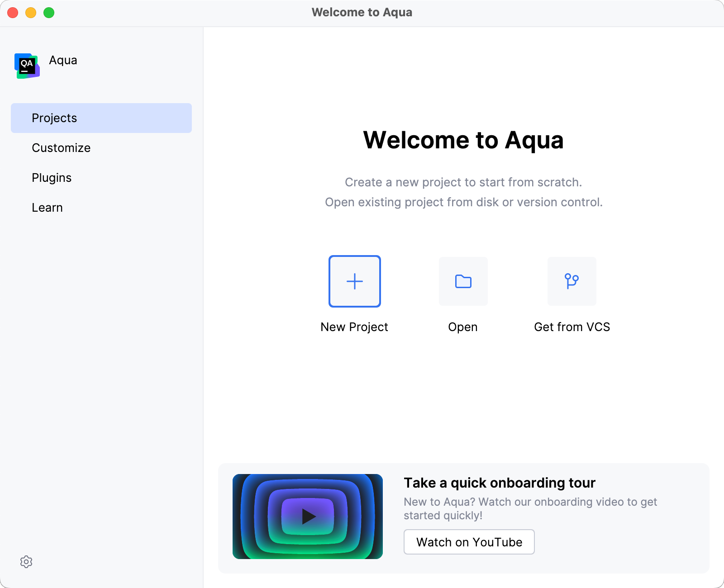
Task: Click the Open folder icon
Action: pyautogui.click(x=463, y=281)
